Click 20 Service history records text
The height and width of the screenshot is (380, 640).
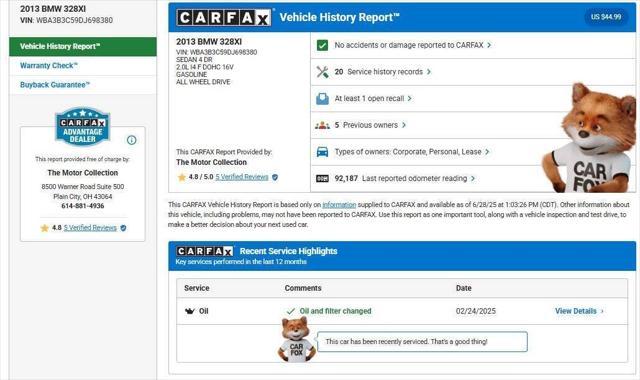[x=379, y=72]
